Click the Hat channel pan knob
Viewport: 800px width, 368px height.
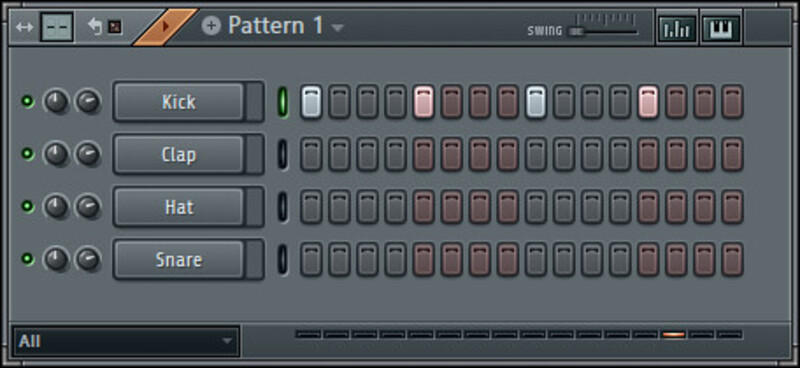tap(56, 206)
